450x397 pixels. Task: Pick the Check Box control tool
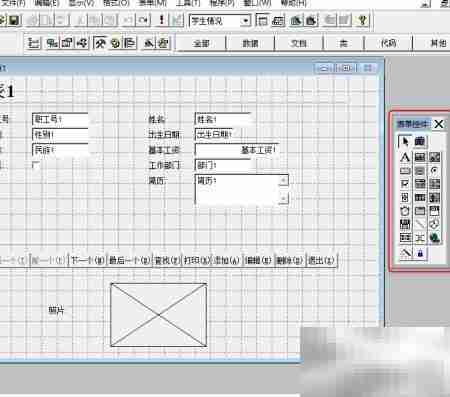point(405,184)
